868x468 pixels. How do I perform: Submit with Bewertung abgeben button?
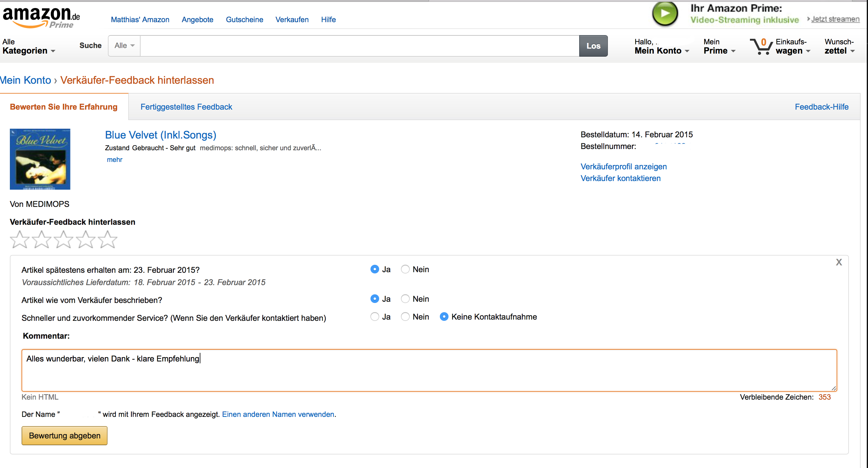click(x=64, y=436)
